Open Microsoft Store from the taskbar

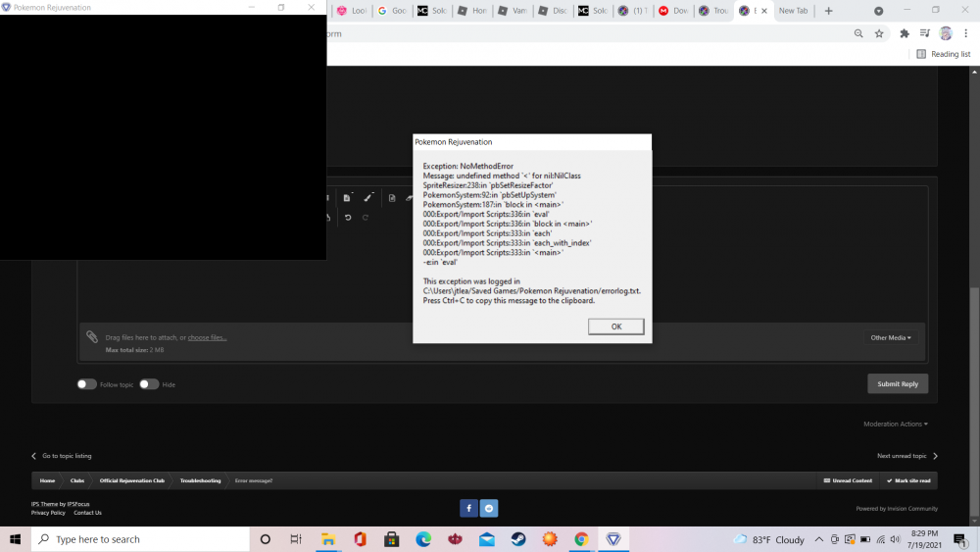tap(392, 539)
